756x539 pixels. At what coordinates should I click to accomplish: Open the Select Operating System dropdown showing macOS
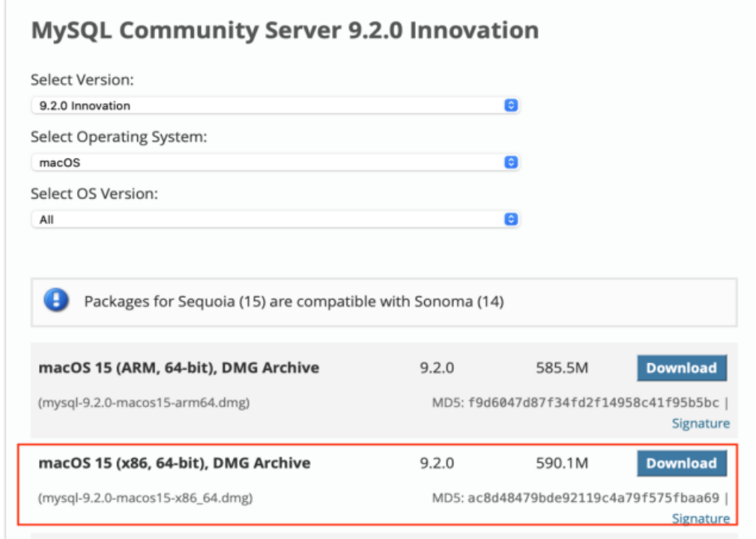275,162
